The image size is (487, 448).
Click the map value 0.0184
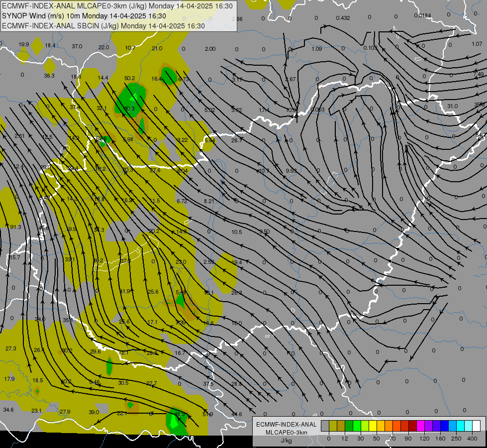pos(422,15)
